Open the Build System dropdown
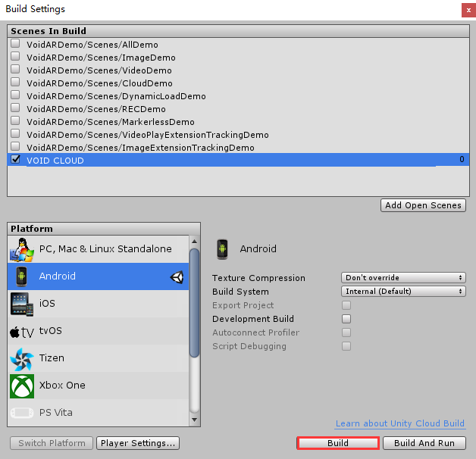The height and width of the screenshot is (459, 476). (x=403, y=292)
